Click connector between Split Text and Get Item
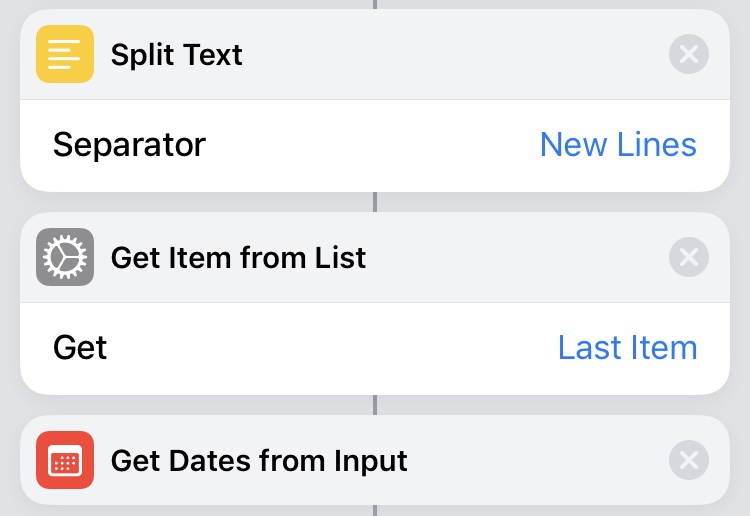Image resolution: width=750 pixels, height=516 pixels. coord(375,202)
